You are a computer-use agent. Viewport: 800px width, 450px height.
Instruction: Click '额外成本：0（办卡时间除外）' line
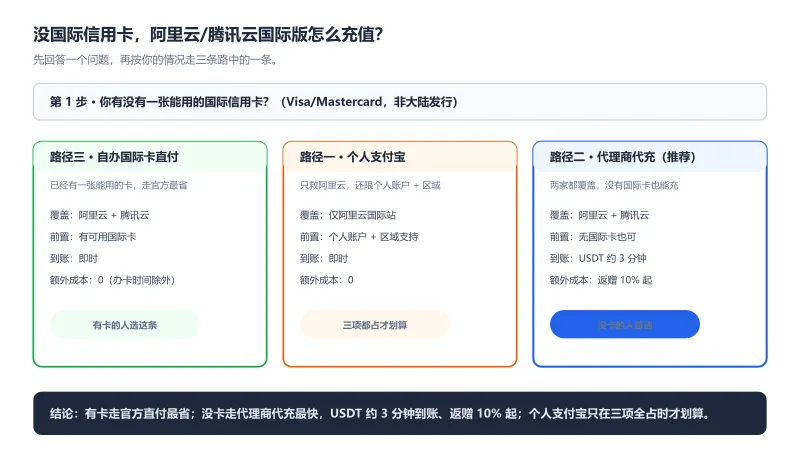[x=112, y=280]
